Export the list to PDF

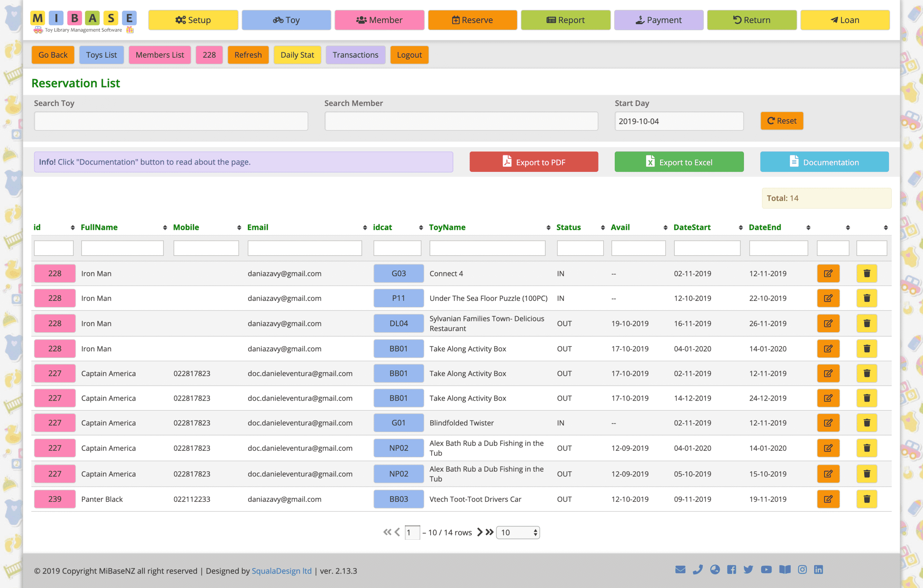point(534,162)
